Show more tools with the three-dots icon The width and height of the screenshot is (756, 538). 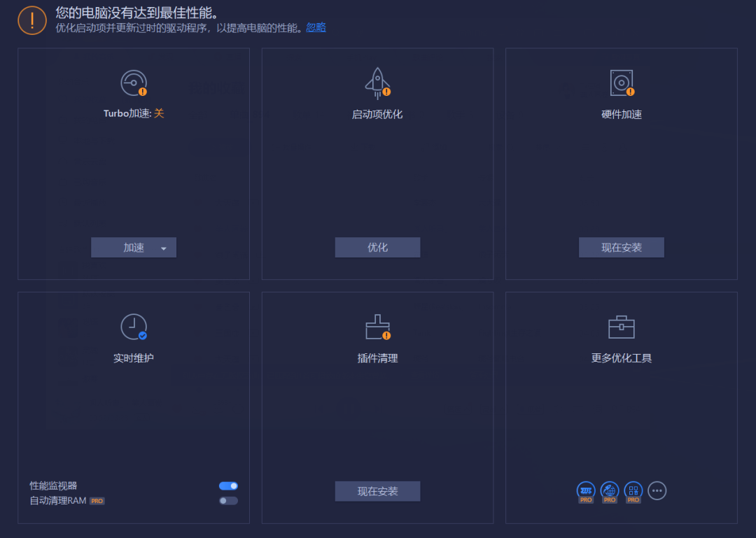pyautogui.click(x=657, y=490)
